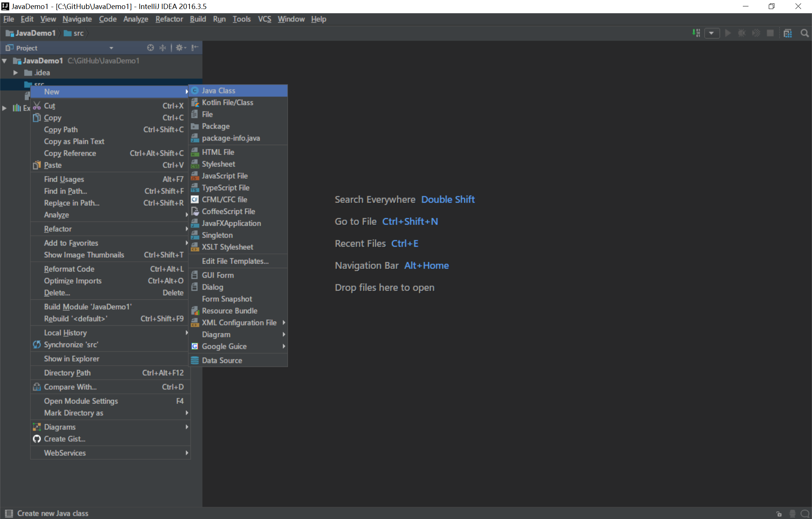The width and height of the screenshot is (812, 519).
Task: Click the XSLT Stylesheet icon
Action: 195,247
